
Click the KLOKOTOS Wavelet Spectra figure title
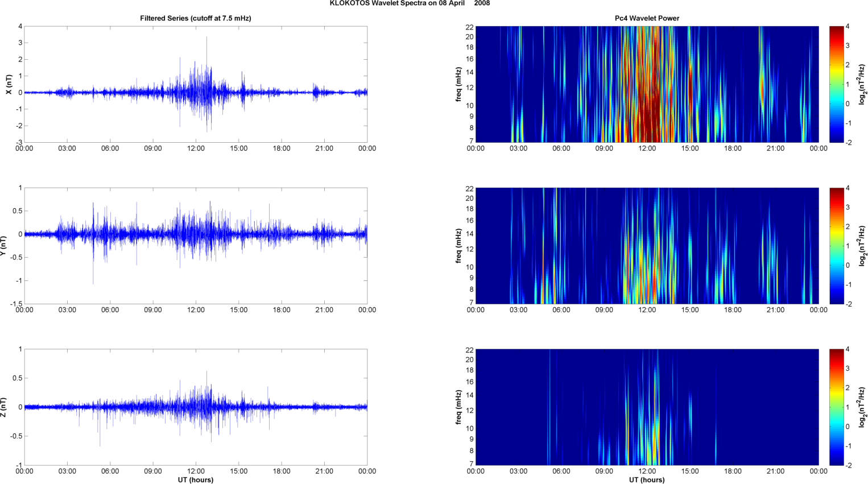pos(410,3)
